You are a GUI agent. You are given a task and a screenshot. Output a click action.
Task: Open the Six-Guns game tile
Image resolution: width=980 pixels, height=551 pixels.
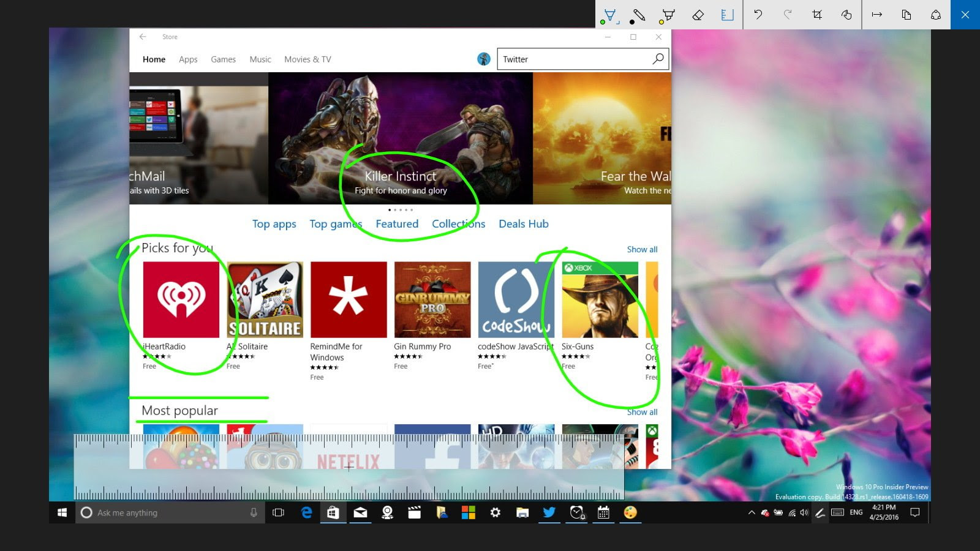coord(600,315)
